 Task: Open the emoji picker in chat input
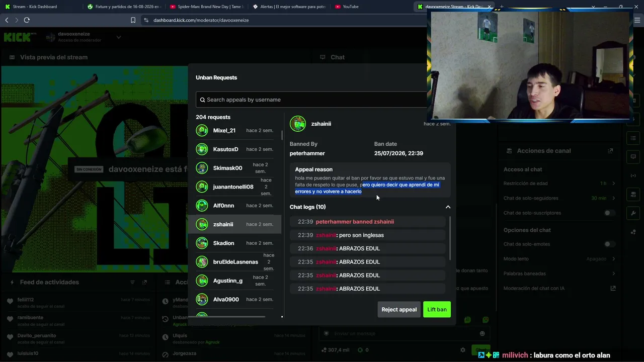click(482, 333)
